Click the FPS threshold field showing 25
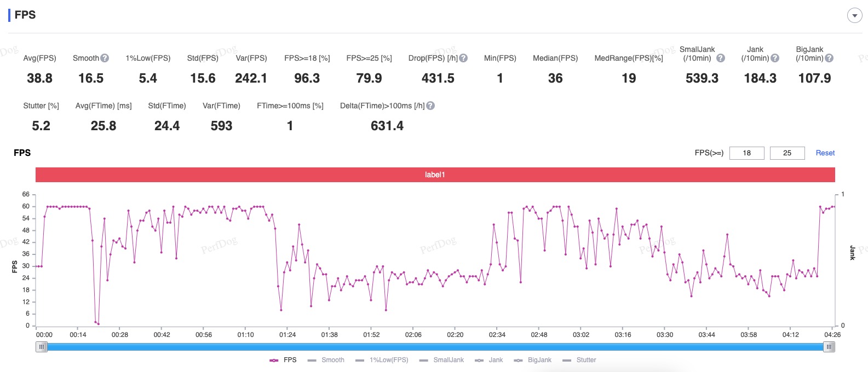The width and height of the screenshot is (868, 372). click(787, 153)
